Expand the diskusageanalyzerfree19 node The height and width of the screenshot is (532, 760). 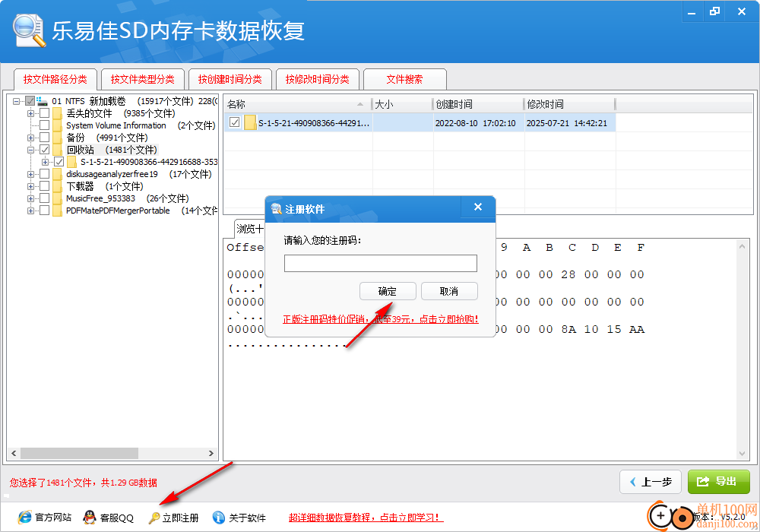click(30, 174)
